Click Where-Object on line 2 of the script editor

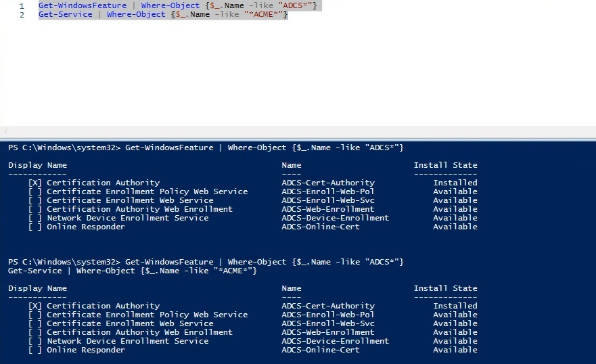click(136, 14)
